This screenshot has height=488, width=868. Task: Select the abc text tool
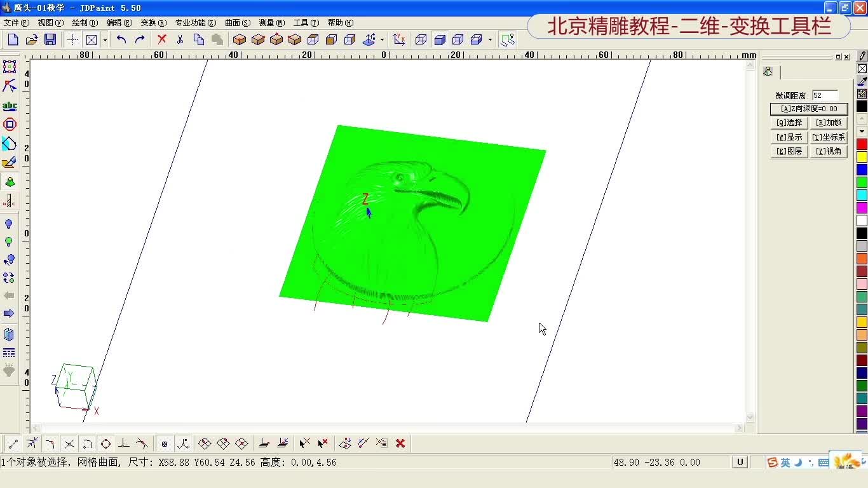tap(9, 105)
